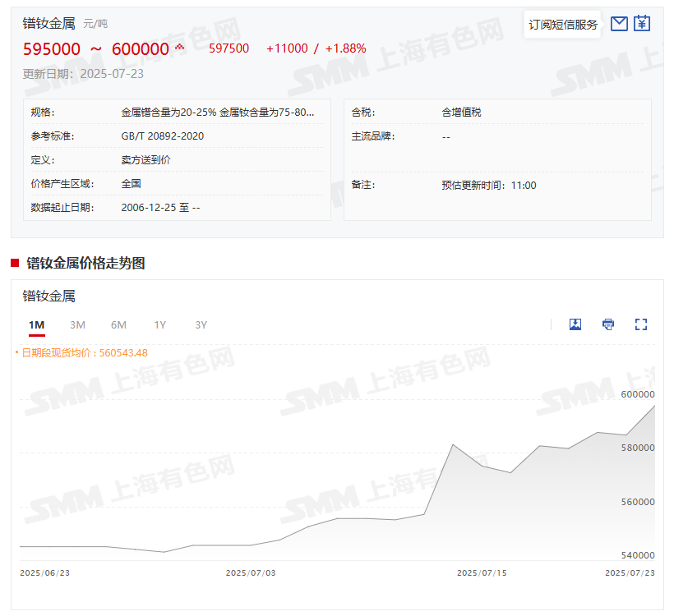Click the 订阅短信服务 tooltip label
The image size is (674, 616).
pyautogui.click(x=563, y=25)
